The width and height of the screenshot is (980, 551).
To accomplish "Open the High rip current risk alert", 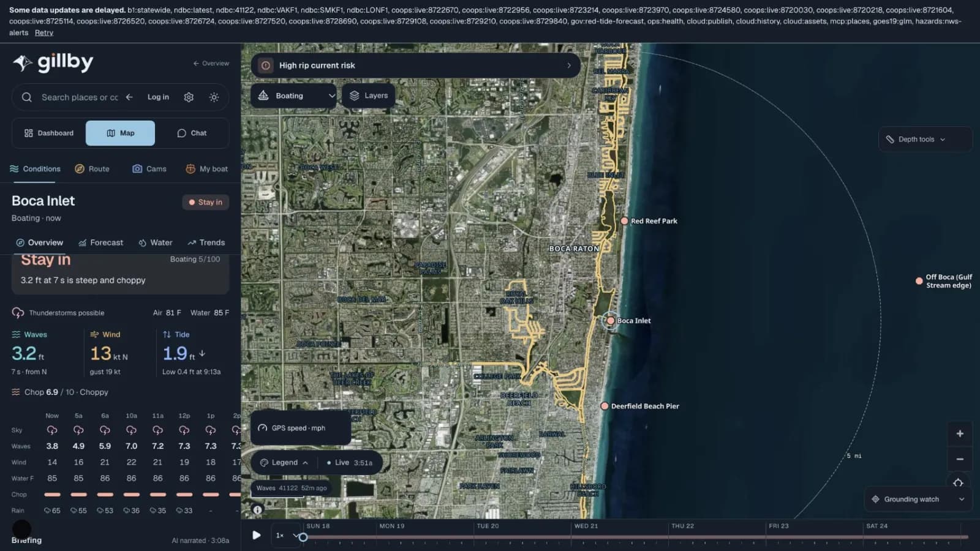I will coord(416,66).
